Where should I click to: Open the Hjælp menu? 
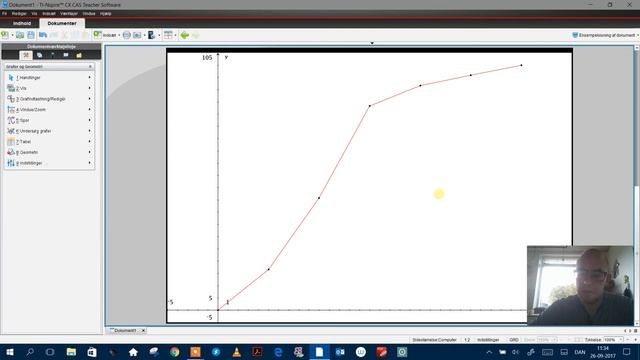tap(106, 13)
